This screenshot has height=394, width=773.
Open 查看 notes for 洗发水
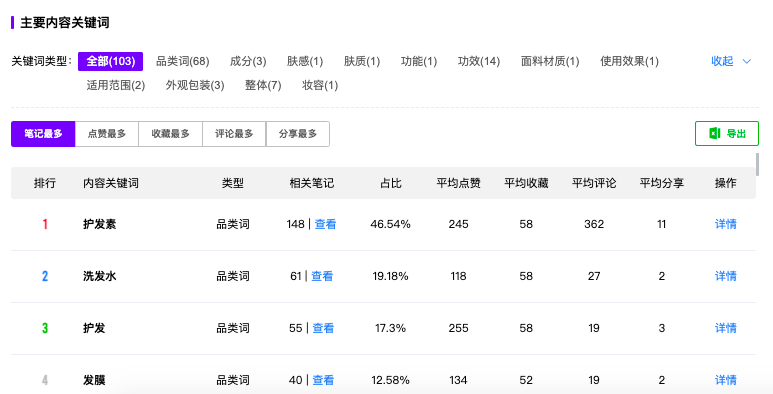[x=322, y=276]
